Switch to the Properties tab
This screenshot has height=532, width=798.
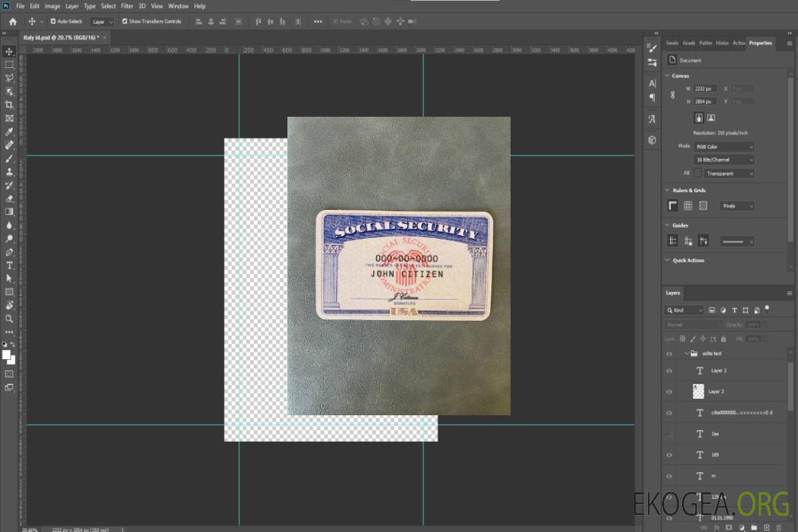click(x=760, y=44)
